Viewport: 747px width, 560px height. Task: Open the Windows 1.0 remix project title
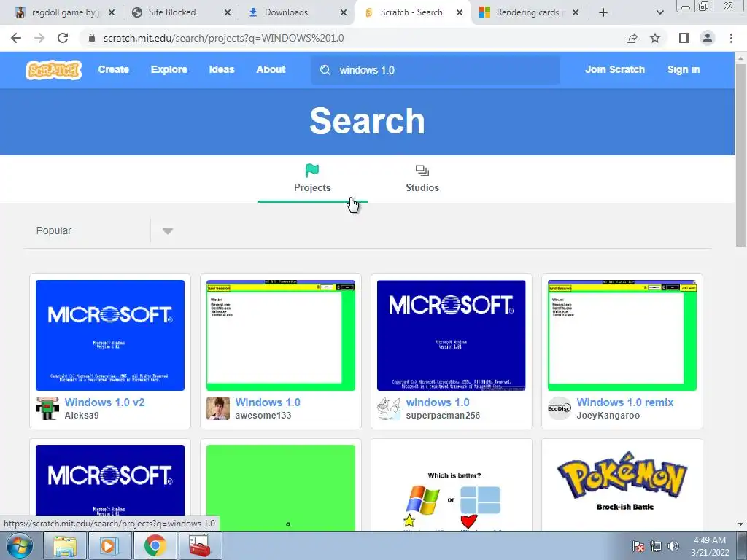click(x=625, y=402)
